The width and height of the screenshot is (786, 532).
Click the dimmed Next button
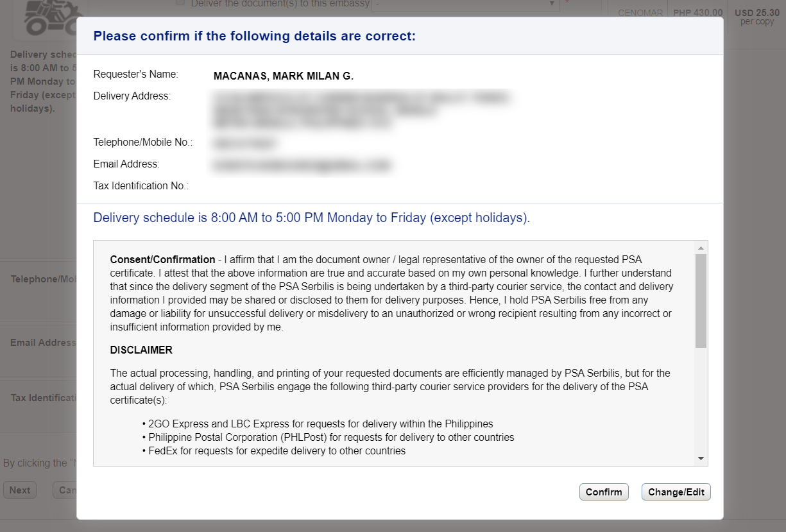point(19,490)
